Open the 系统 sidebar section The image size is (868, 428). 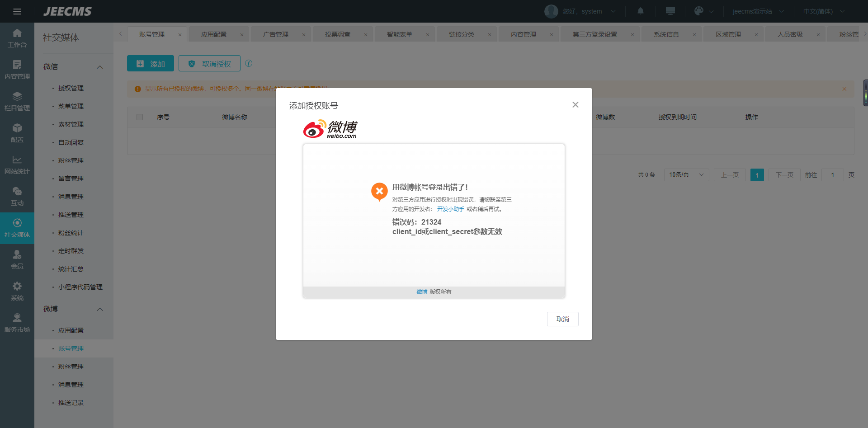17,292
